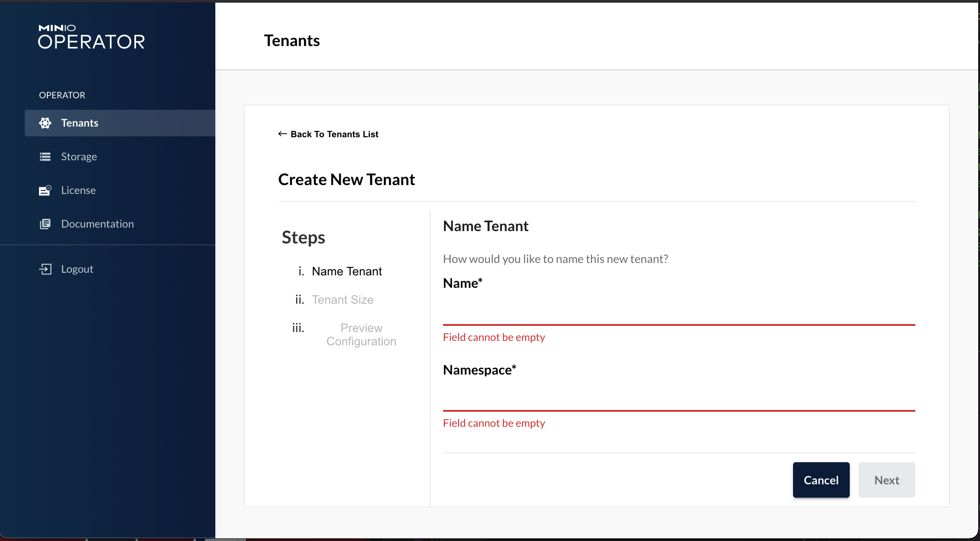Cancel tenant creation
The height and width of the screenshot is (541, 980).
tap(821, 480)
